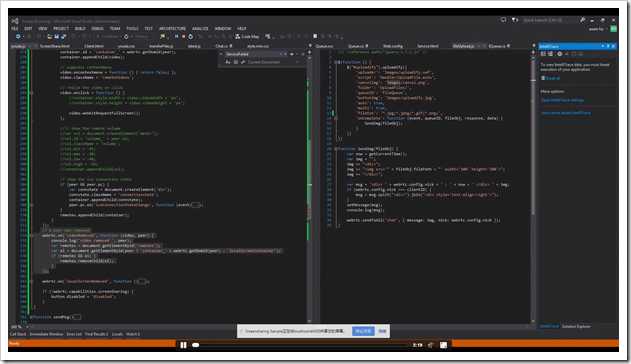Click the video progress bar
631x364 pixels.
(302, 345)
